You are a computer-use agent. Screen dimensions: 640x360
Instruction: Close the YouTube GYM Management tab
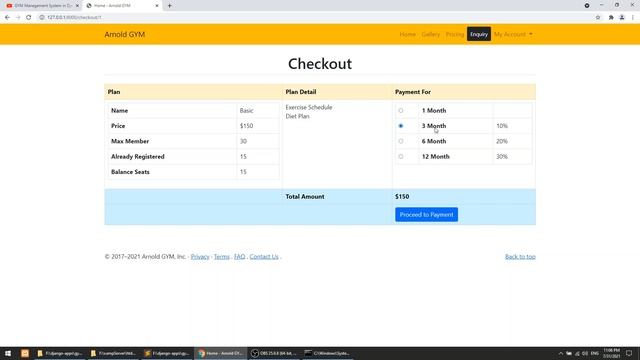pyautogui.click(x=77, y=6)
